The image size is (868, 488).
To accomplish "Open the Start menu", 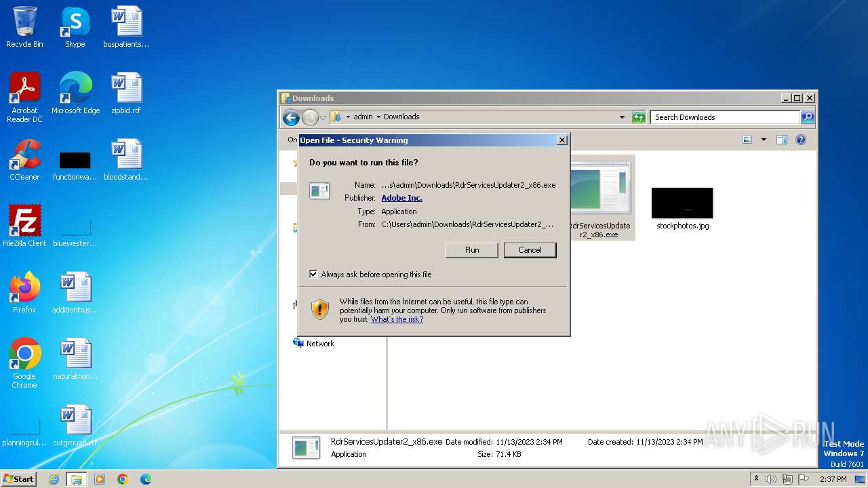I will pyautogui.click(x=18, y=479).
